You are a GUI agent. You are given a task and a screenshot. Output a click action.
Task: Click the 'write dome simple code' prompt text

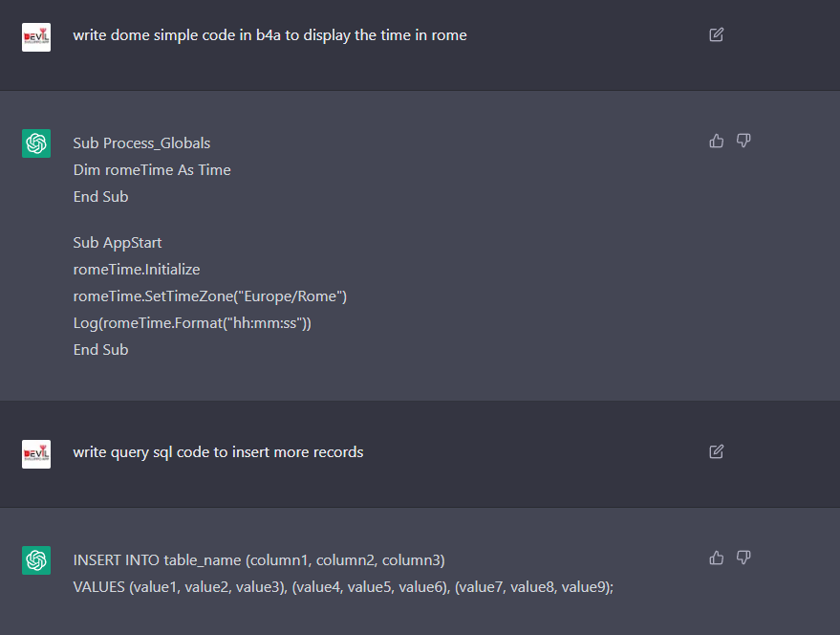coord(269,36)
